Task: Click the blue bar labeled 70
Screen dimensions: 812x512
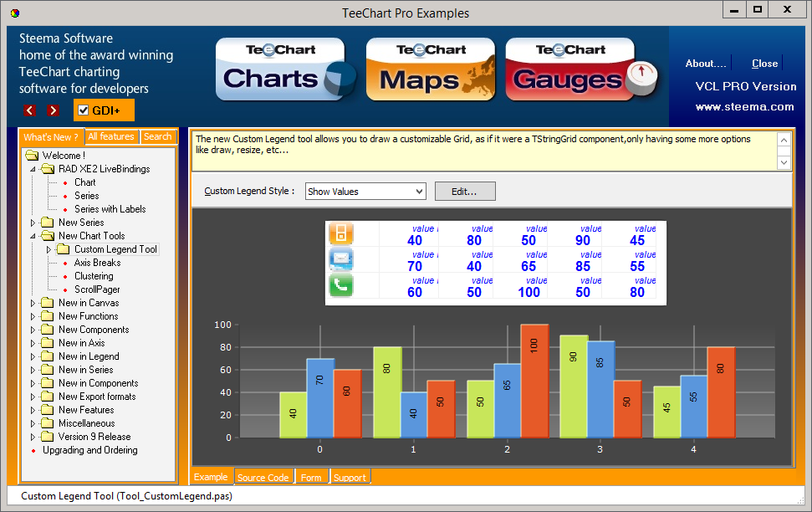Action: [x=320, y=398]
